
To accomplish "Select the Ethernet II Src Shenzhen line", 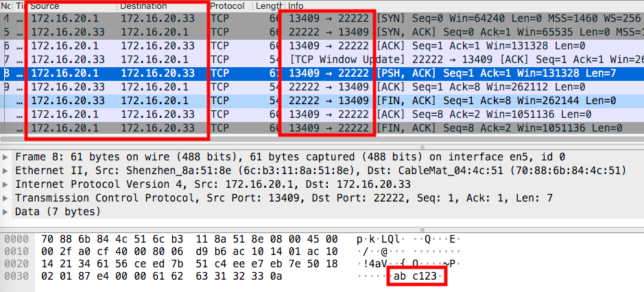I will tap(320, 171).
